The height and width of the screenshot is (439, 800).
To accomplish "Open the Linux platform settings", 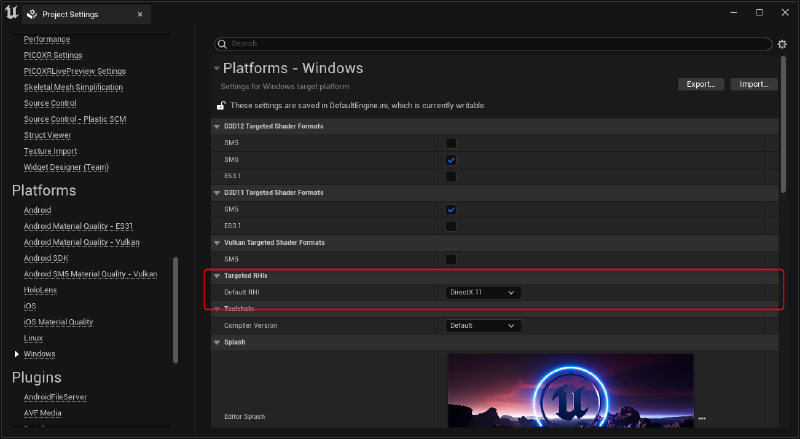I will 33,338.
